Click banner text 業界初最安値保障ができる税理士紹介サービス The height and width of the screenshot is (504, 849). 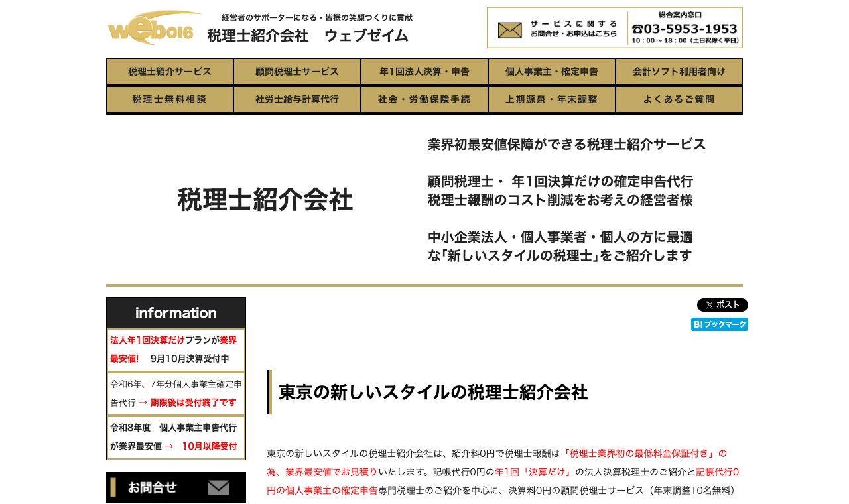coord(567,145)
